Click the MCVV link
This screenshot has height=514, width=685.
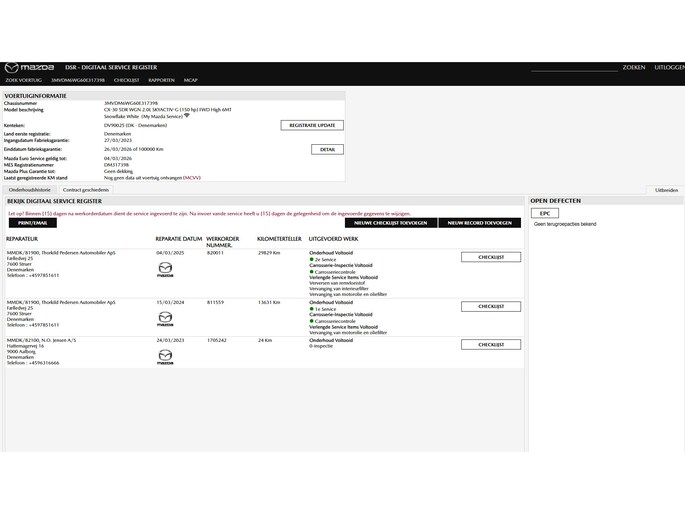click(x=191, y=177)
